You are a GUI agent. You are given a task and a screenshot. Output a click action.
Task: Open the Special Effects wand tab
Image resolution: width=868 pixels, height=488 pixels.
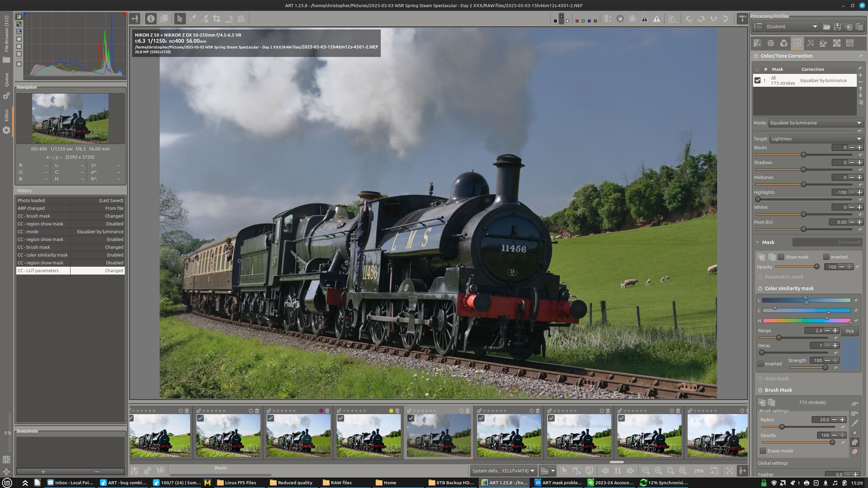pyautogui.click(x=810, y=43)
